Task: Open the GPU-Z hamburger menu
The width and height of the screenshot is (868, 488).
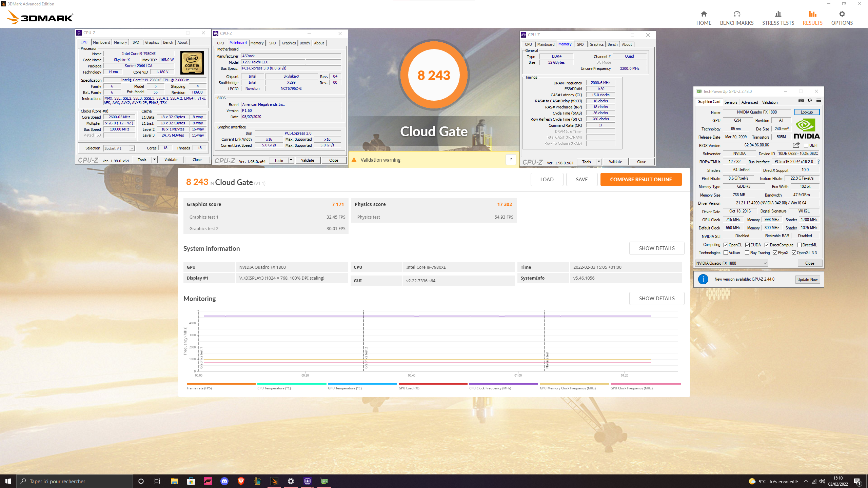Action: 818,100
